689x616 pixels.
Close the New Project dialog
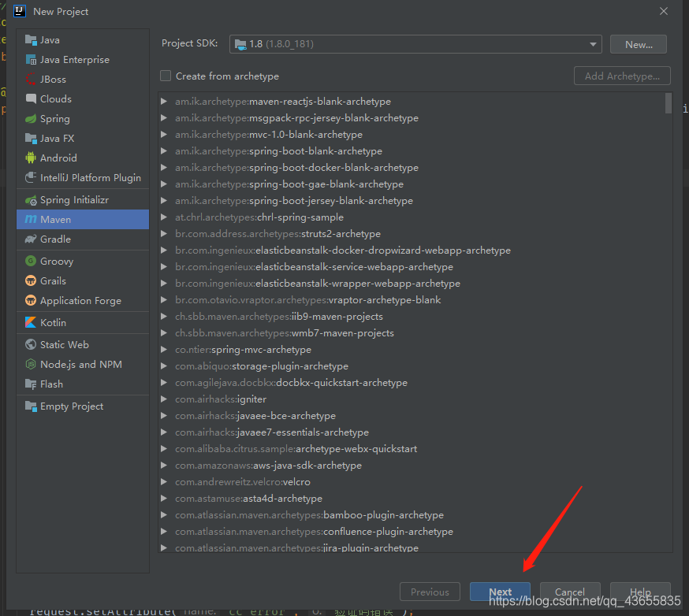664,11
